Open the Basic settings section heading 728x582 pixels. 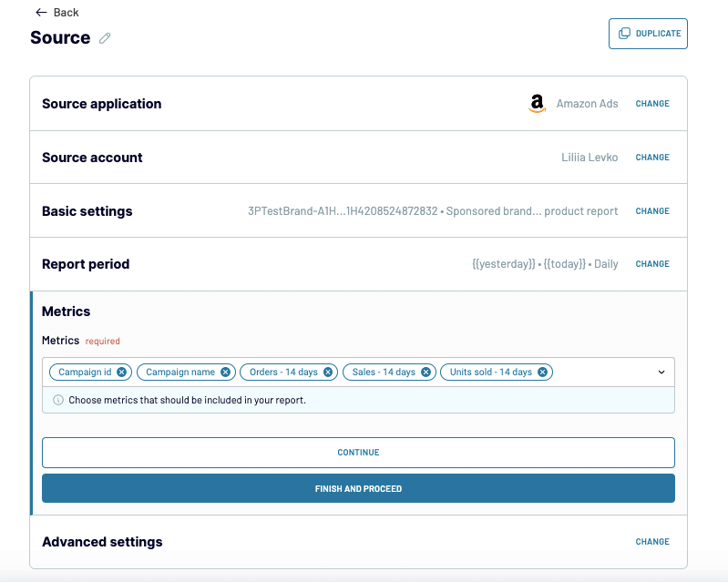pyautogui.click(x=87, y=211)
